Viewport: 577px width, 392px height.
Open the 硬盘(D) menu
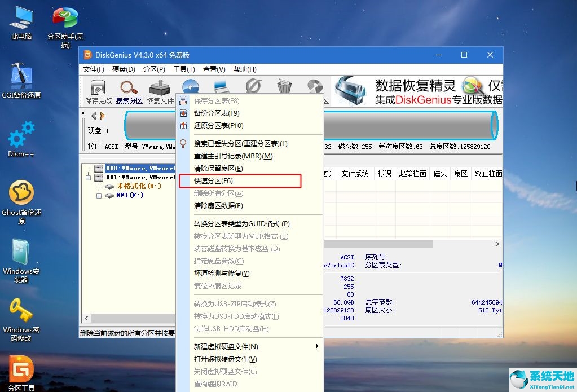click(123, 69)
